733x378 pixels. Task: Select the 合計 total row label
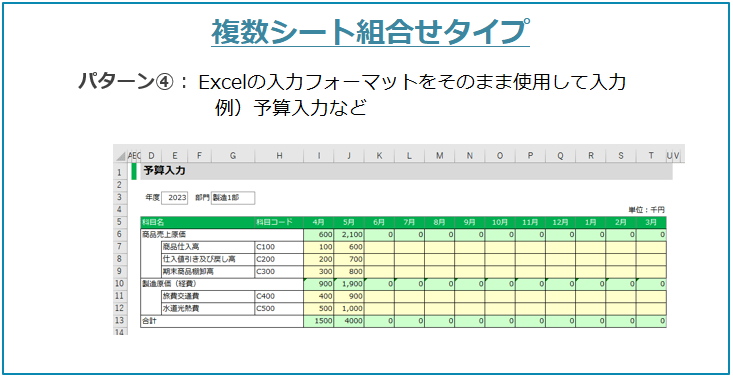pos(222,321)
